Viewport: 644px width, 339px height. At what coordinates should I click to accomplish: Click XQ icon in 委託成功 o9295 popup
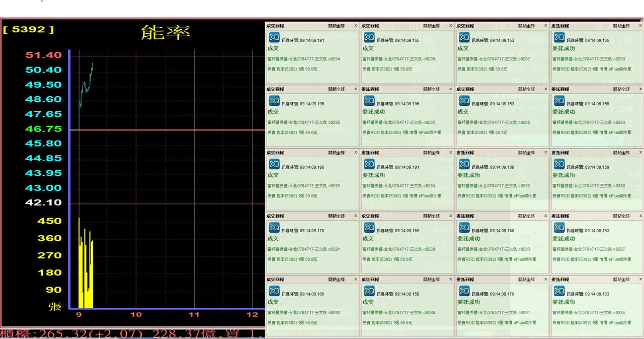click(369, 101)
